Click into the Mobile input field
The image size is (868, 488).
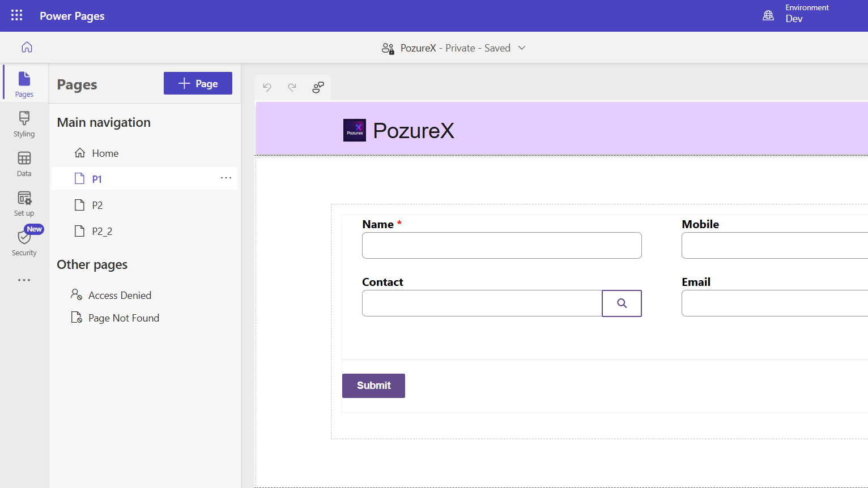[x=775, y=246]
